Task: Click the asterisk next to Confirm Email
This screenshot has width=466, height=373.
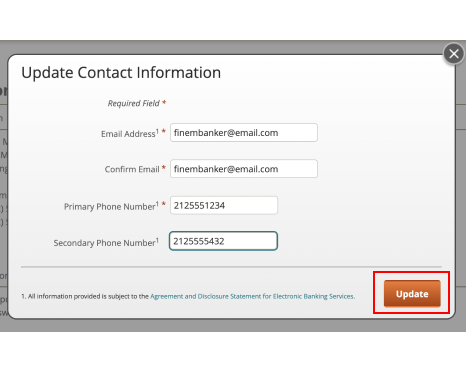Action: coord(164,168)
